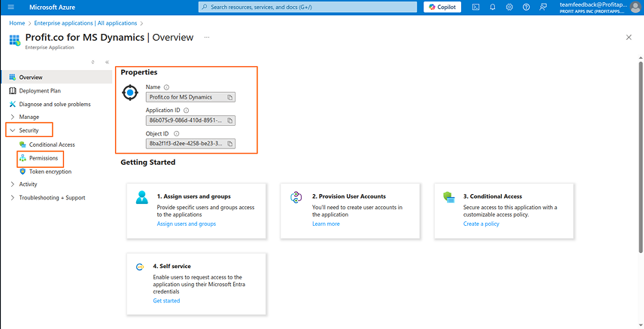This screenshot has width=644, height=329.
Task: Open the notifications bell
Action: pos(493,7)
